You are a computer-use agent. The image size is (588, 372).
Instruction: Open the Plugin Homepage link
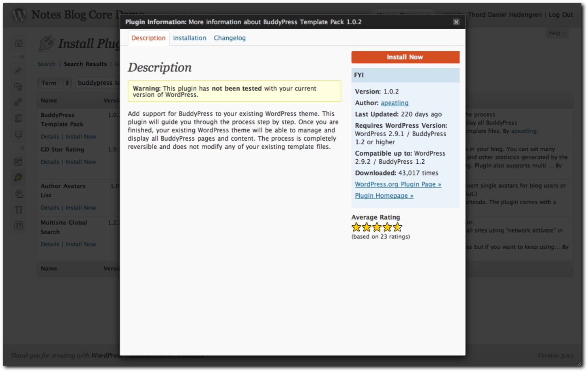coord(384,196)
